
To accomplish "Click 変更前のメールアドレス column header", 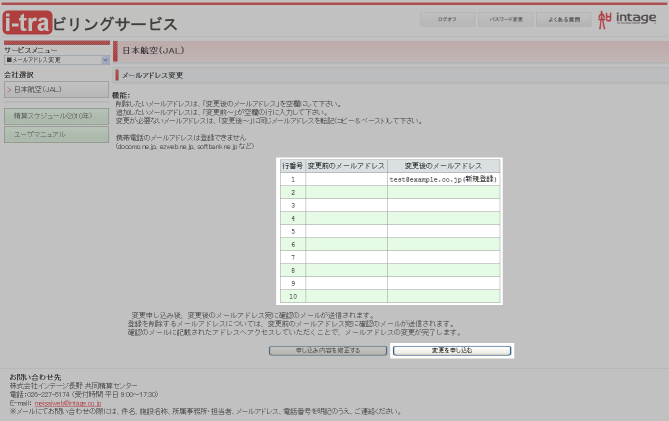I will tap(346, 165).
